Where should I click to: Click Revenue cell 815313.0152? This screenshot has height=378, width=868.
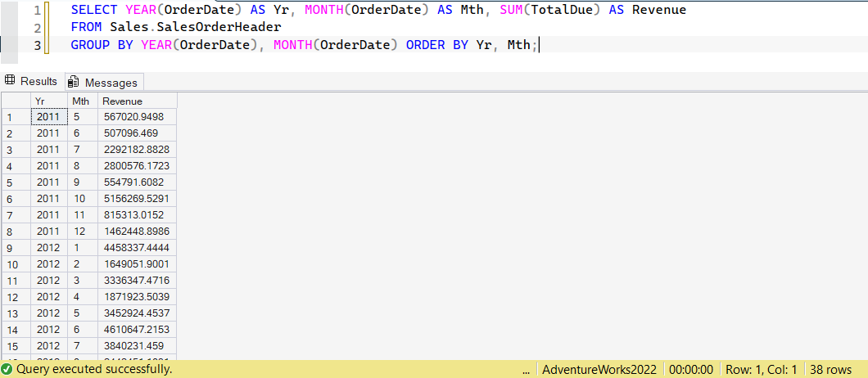click(138, 214)
